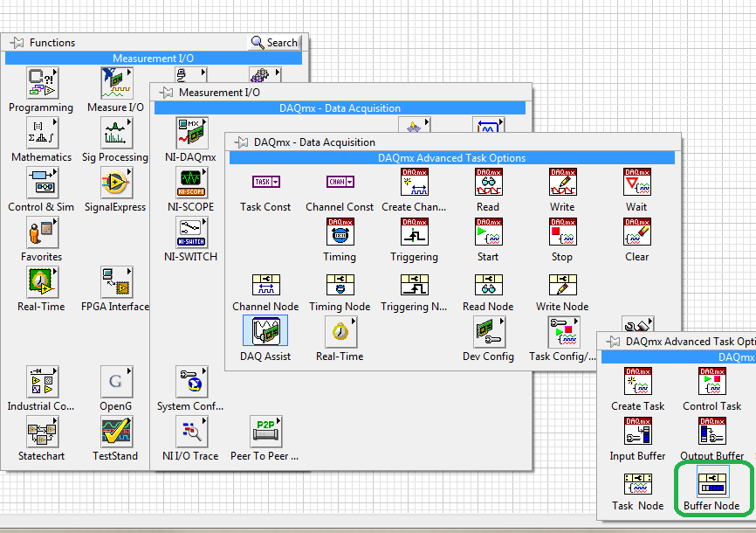
Task: Select the DAQmx Wait VI
Action: [637, 182]
